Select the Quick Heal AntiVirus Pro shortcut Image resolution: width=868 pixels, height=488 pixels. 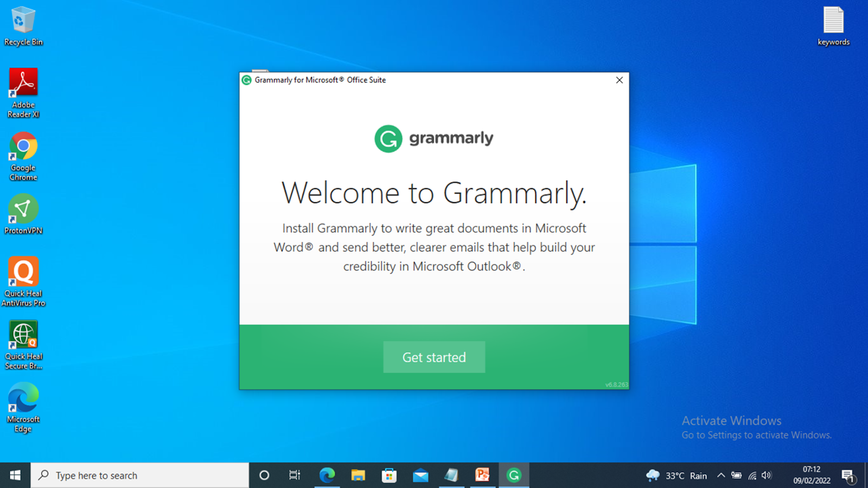23,282
